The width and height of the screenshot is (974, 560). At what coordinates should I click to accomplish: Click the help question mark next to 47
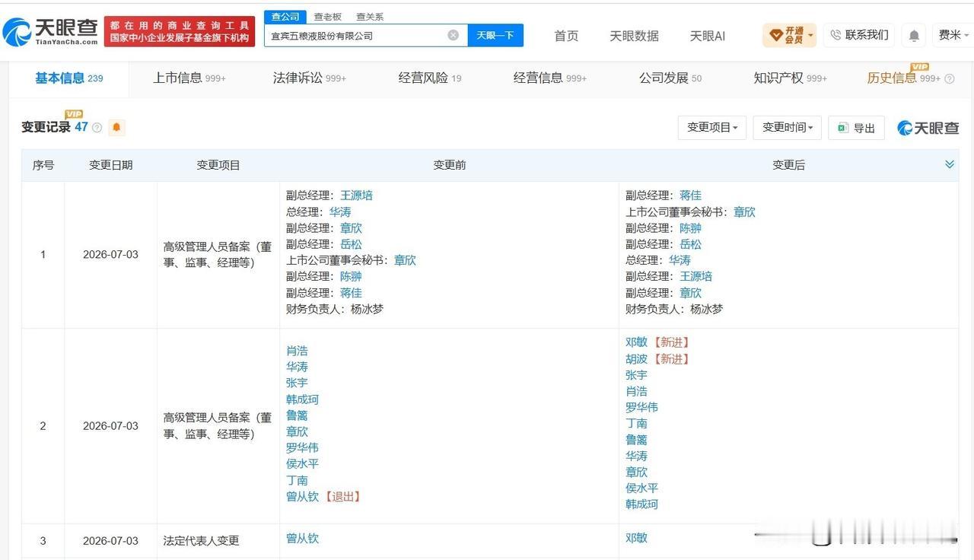click(97, 128)
